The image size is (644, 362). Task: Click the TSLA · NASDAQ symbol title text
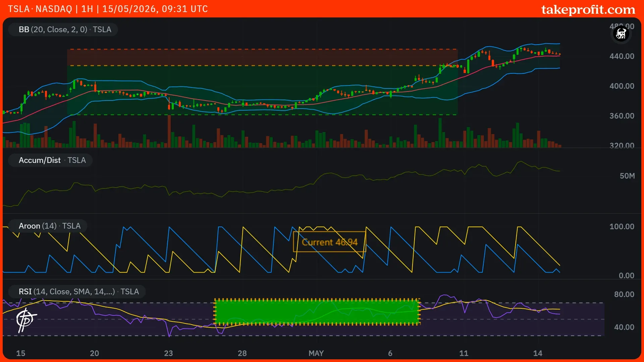(x=40, y=9)
